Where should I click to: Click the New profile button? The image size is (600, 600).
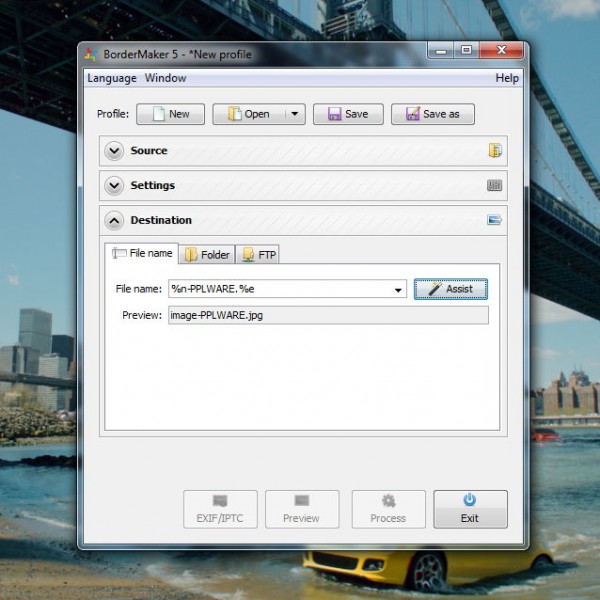(170, 114)
